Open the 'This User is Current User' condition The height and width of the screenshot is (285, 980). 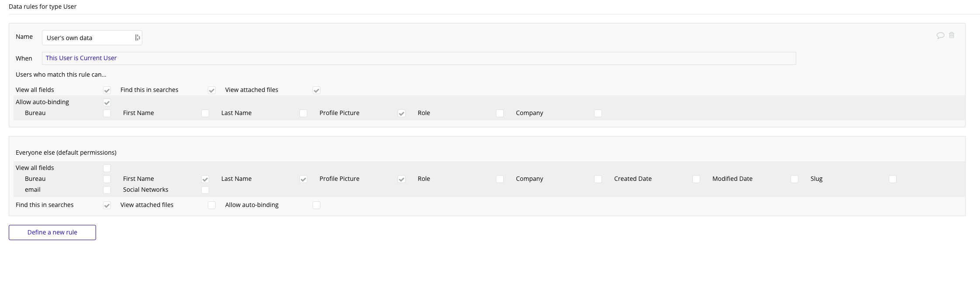[81, 58]
